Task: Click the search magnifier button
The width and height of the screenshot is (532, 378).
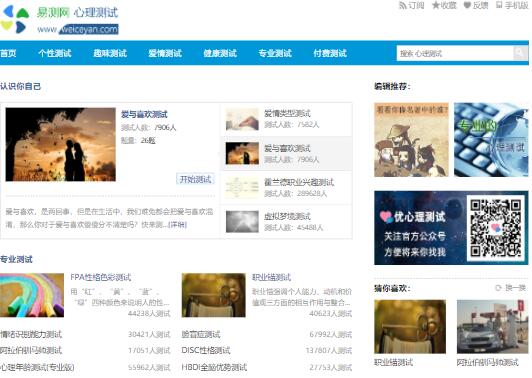Action: point(520,53)
